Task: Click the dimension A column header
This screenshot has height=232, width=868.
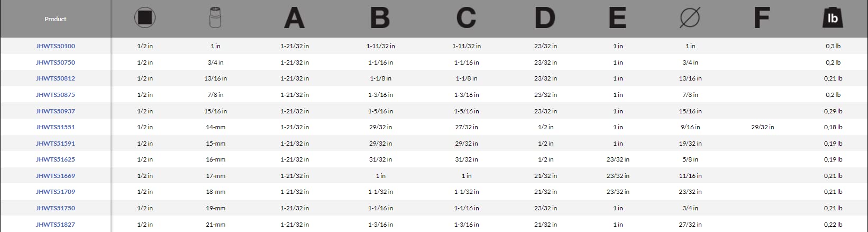Action: pos(295,19)
